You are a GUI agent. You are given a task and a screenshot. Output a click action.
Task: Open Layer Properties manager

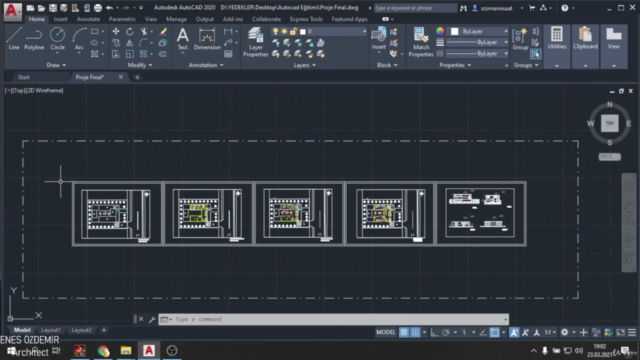coord(256,42)
